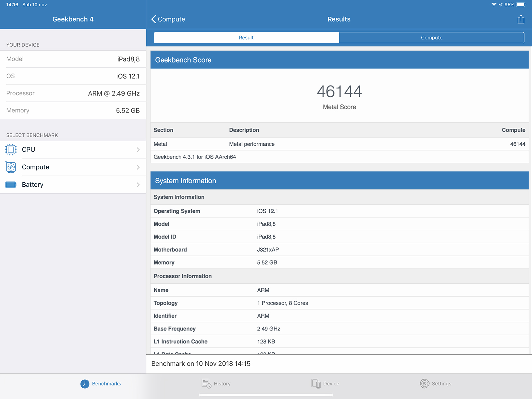Image resolution: width=532 pixels, height=399 pixels.
Task: Switch to the Result segment
Action: (x=246, y=38)
